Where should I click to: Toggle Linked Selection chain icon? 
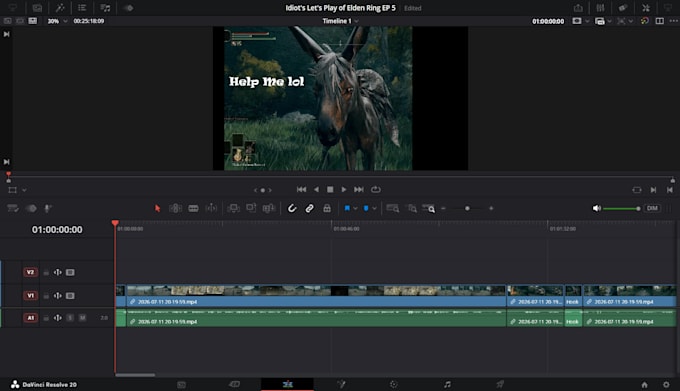pyautogui.click(x=309, y=209)
